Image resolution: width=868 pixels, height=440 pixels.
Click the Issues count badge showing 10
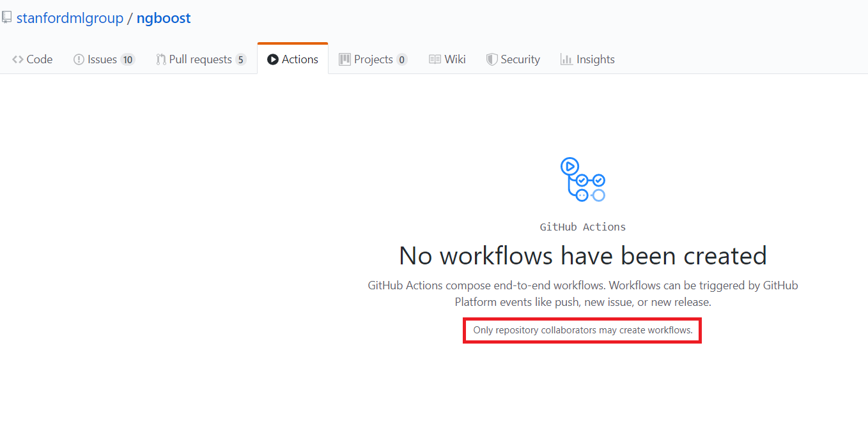(128, 59)
